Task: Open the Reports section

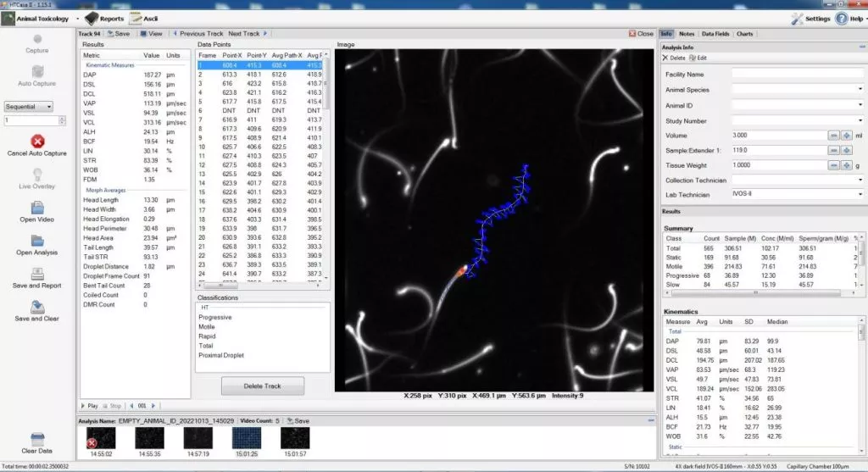Action: [x=104, y=19]
